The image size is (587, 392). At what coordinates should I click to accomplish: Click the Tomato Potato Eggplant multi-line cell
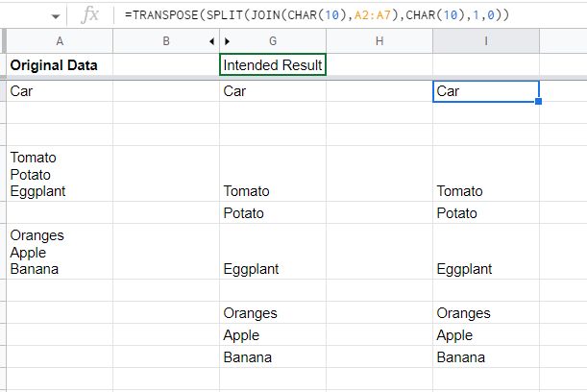(x=60, y=174)
